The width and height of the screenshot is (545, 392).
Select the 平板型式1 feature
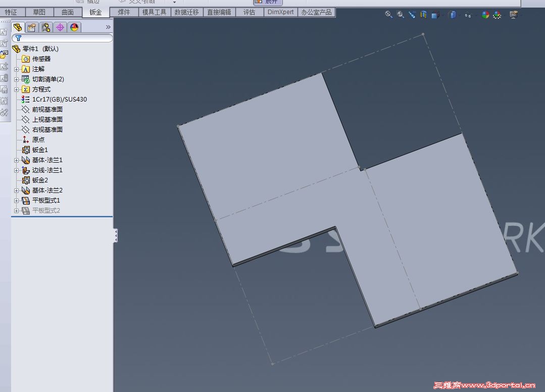point(46,201)
